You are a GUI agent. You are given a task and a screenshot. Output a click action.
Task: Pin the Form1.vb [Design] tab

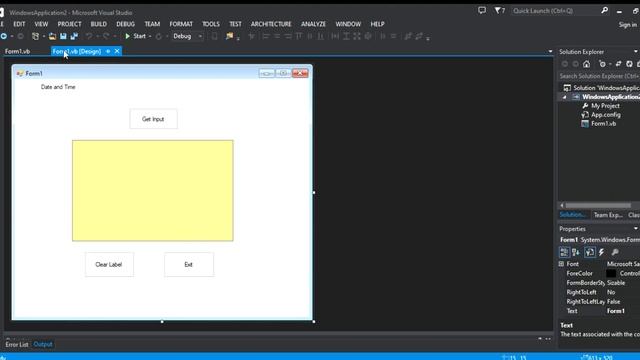click(x=108, y=51)
